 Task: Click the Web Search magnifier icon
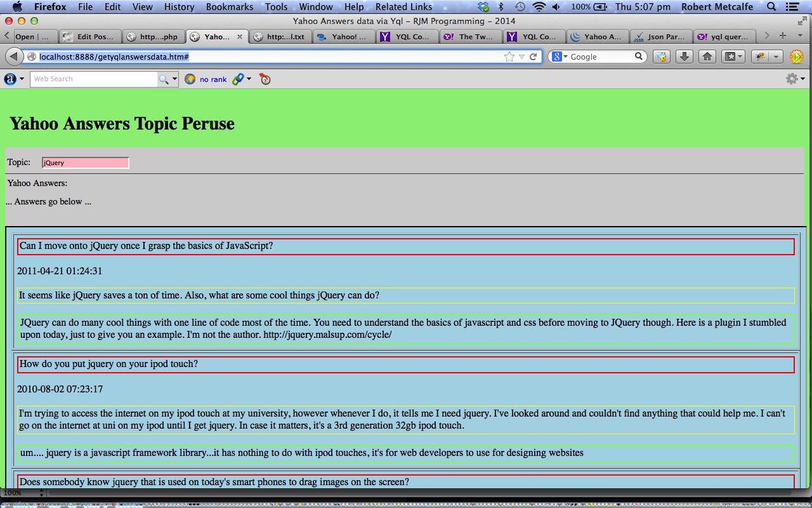coord(163,79)
